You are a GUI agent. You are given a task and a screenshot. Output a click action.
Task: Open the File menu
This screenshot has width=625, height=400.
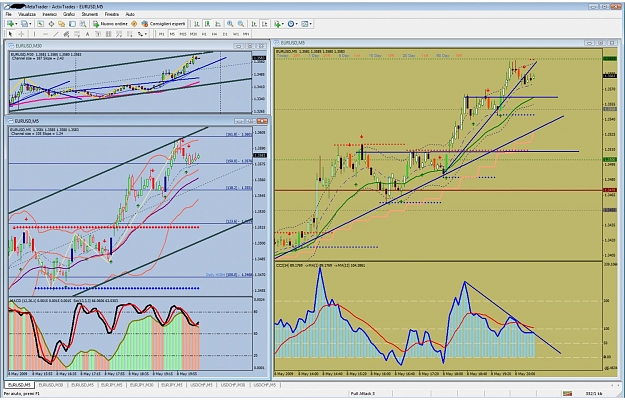pyautogui.click(x=8, y=14)
